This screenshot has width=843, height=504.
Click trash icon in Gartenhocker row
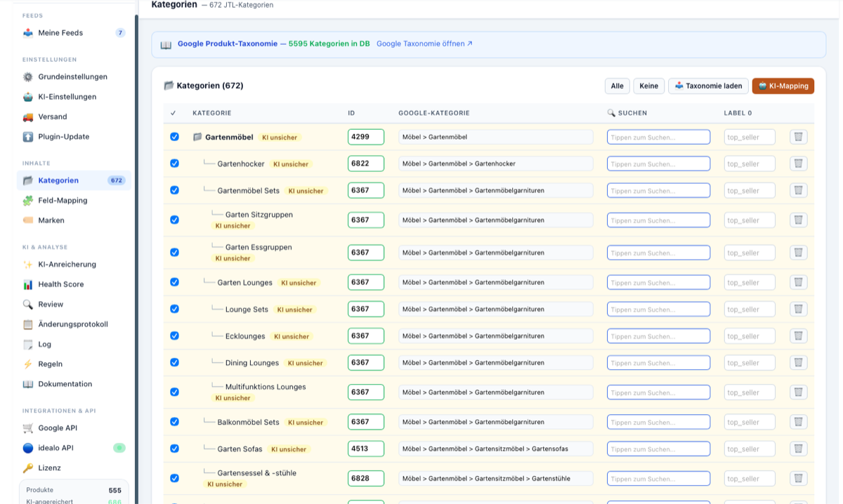click(798, 164)
